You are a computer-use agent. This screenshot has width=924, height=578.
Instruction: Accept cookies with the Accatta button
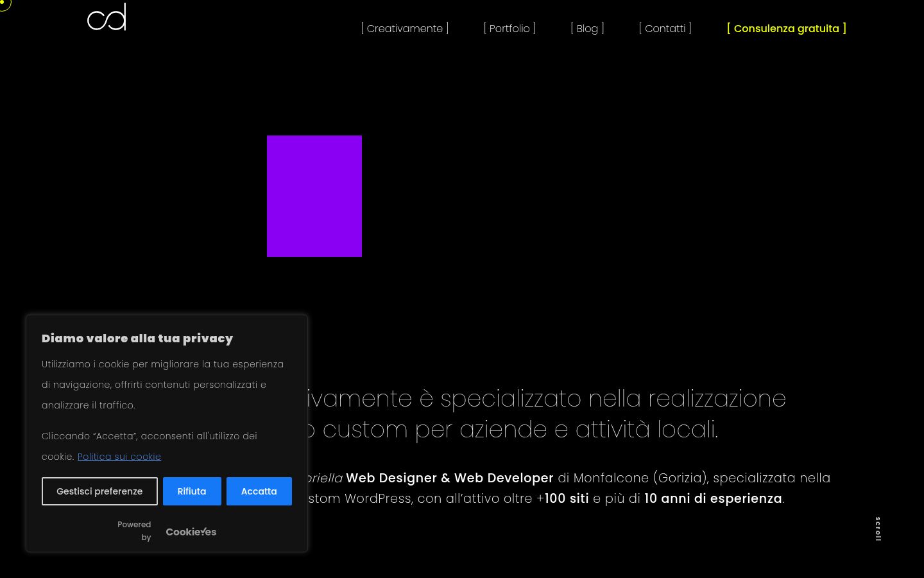(x=259, y=491)
